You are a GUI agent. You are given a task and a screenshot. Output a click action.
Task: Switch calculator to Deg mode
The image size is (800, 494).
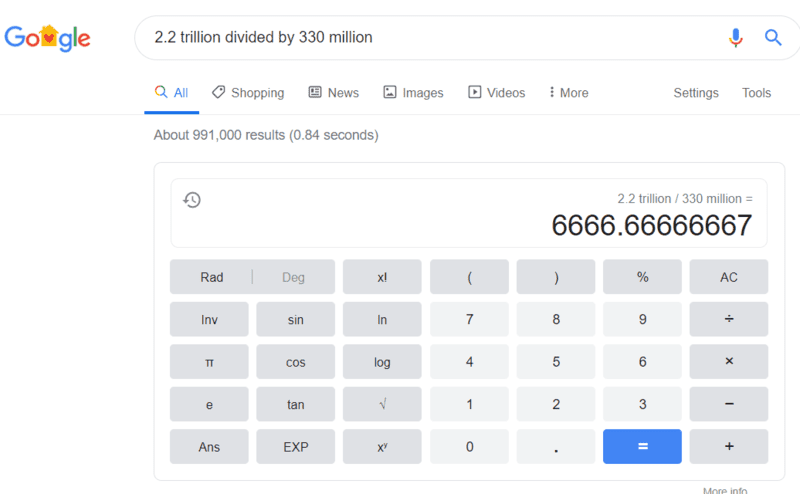[x=293, y=277]
